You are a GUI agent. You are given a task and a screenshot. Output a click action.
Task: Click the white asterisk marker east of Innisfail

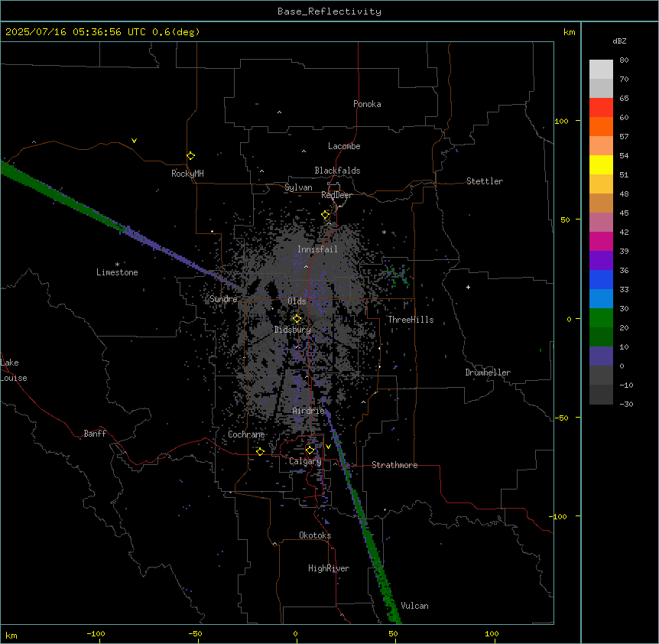[x=384, y=232]
